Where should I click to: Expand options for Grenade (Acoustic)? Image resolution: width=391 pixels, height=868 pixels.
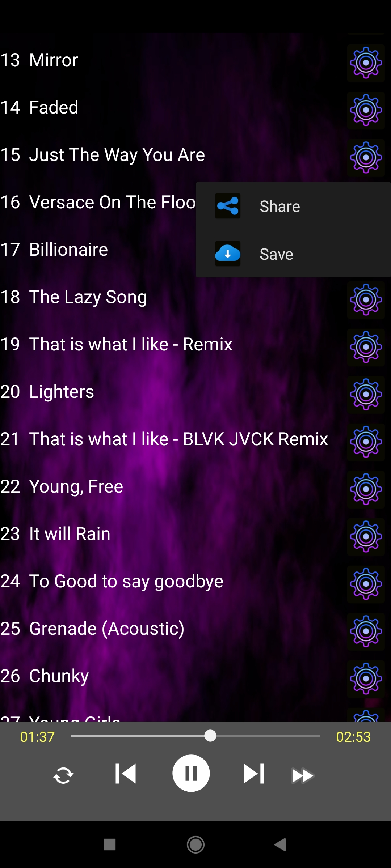coord(366,631)
